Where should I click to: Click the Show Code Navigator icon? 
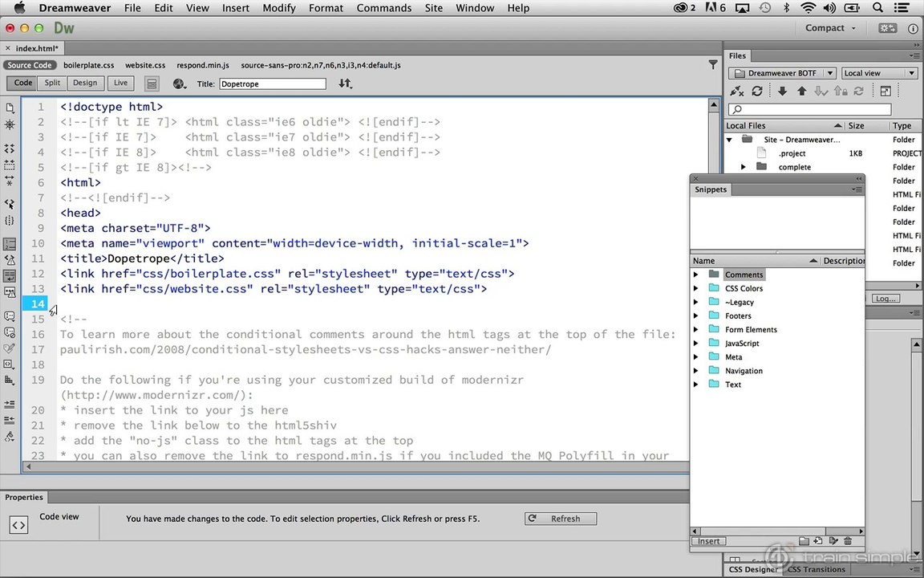click(10, 124)
